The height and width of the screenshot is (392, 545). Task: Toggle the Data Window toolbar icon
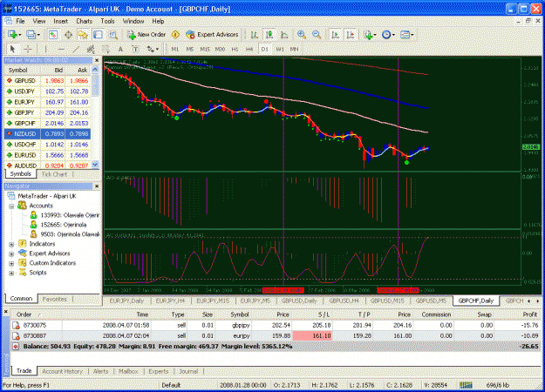[68, 34]
